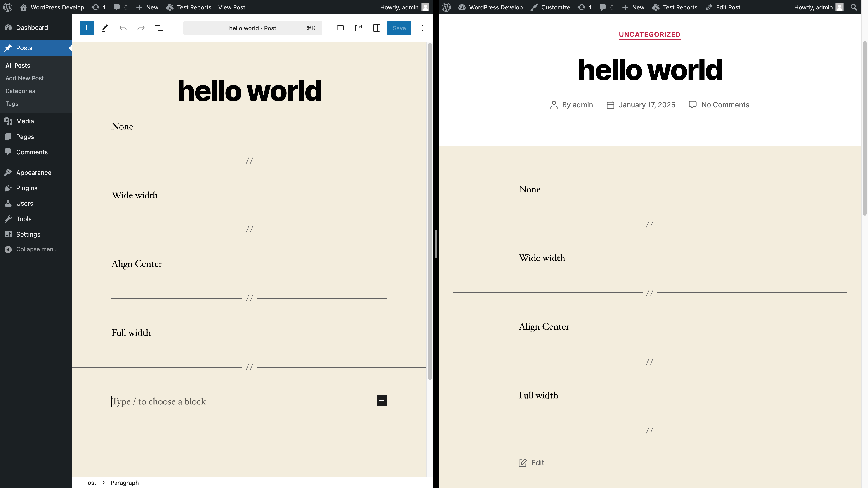Viewport: 868px width, 488px height.
Task: Click the View Post external link icon
Action: [359, 28]
